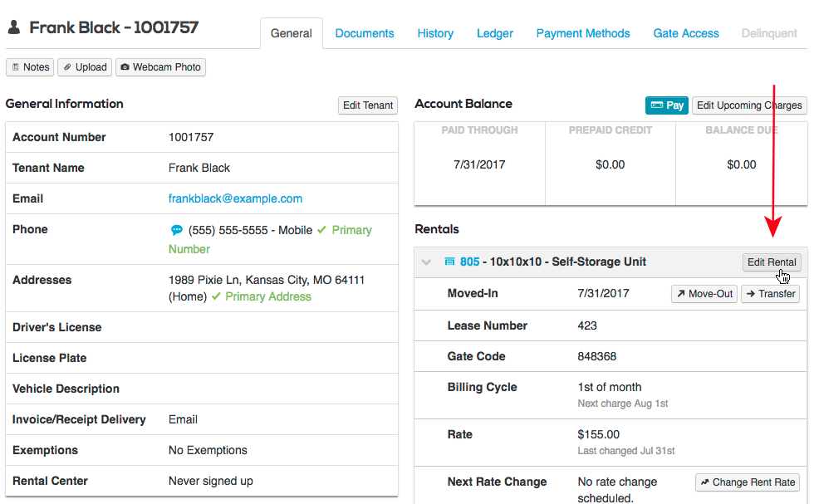Click the tenant person icon beside Frank Black
Image resolution: width=814 pixels, height=504 pixels.
click(14, 28)
